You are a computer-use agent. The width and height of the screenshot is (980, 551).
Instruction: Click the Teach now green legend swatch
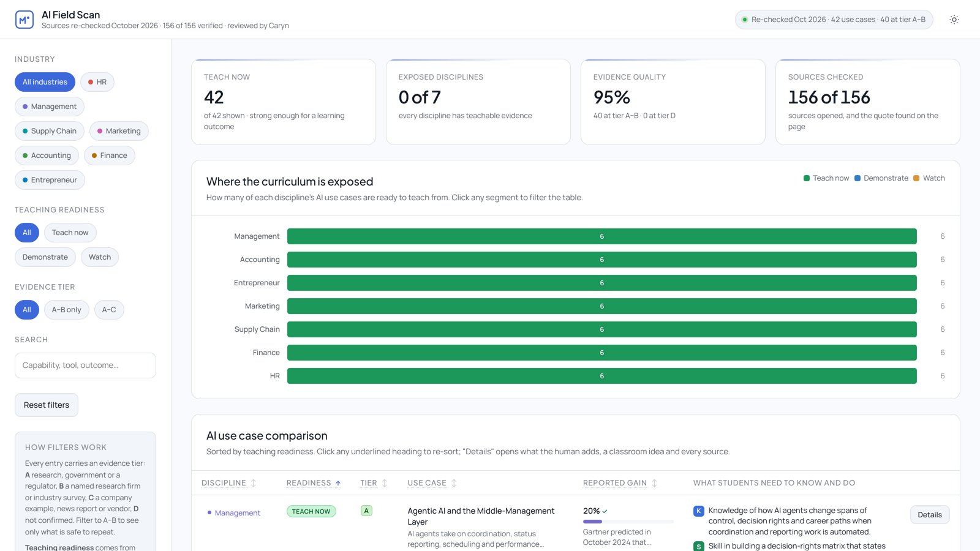(x=807, y=178)
